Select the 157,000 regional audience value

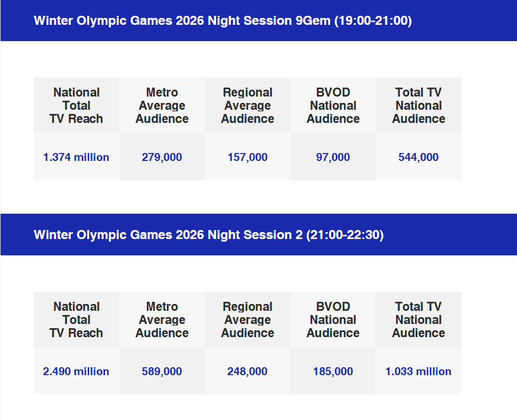tap(247, 157)
